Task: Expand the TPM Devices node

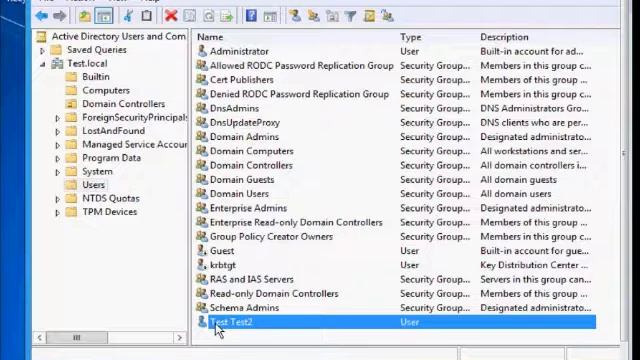Action: pos(58,213)
